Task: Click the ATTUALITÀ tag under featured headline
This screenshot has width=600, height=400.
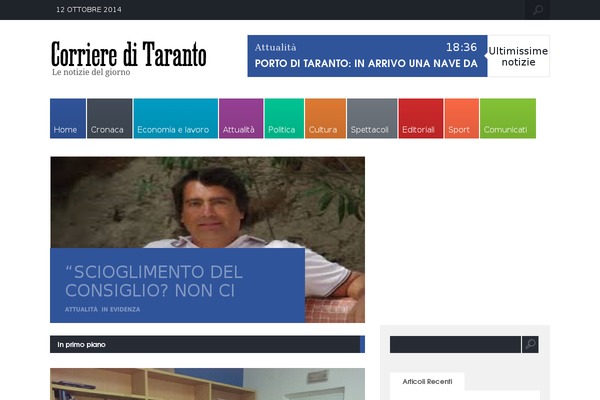Action: click(x=81, y=309)
